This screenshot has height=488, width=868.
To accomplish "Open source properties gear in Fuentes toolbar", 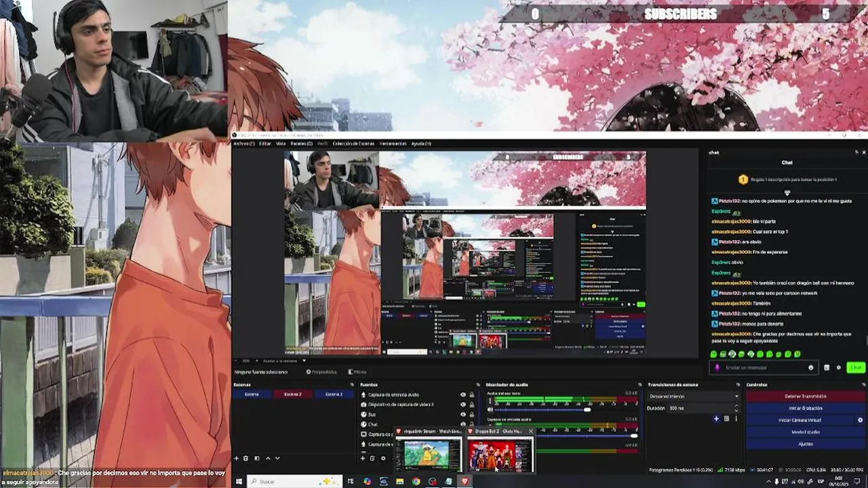I will click(383, 458).
